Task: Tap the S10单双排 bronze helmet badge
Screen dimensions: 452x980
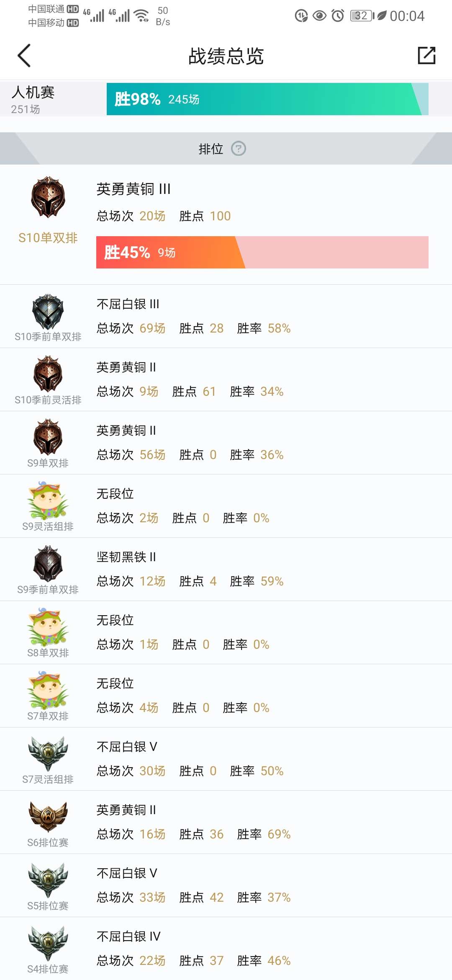Action: click(x=48, y=197)
